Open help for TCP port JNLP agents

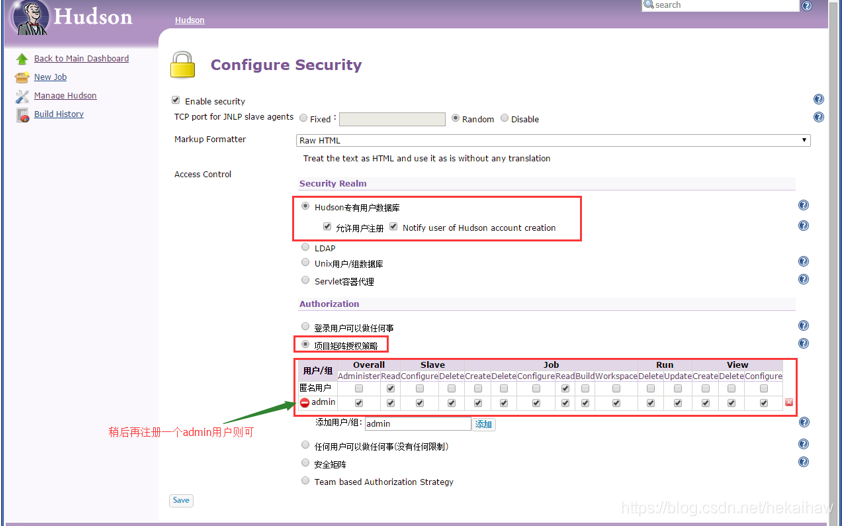point(818,117)
